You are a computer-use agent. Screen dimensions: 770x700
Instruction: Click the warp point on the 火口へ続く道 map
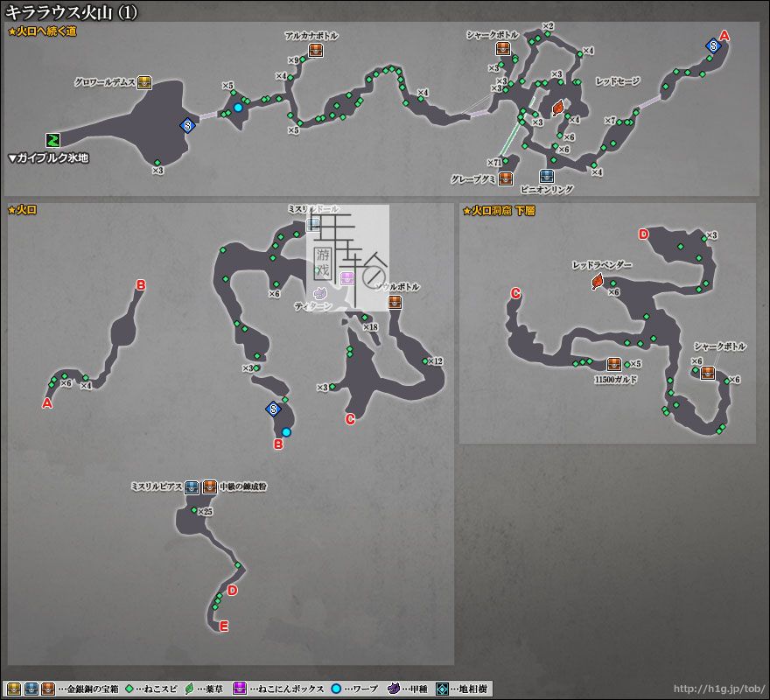click(238, 107)
